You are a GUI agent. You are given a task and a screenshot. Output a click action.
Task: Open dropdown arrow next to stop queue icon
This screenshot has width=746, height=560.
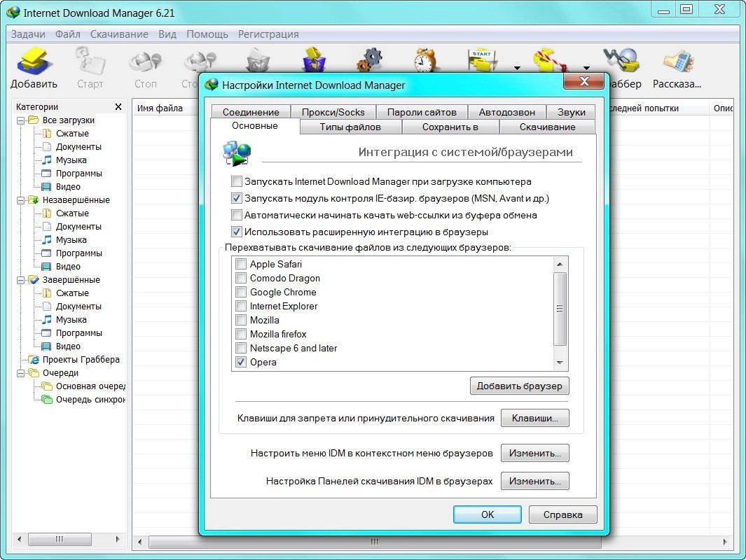tap(586, 68)
